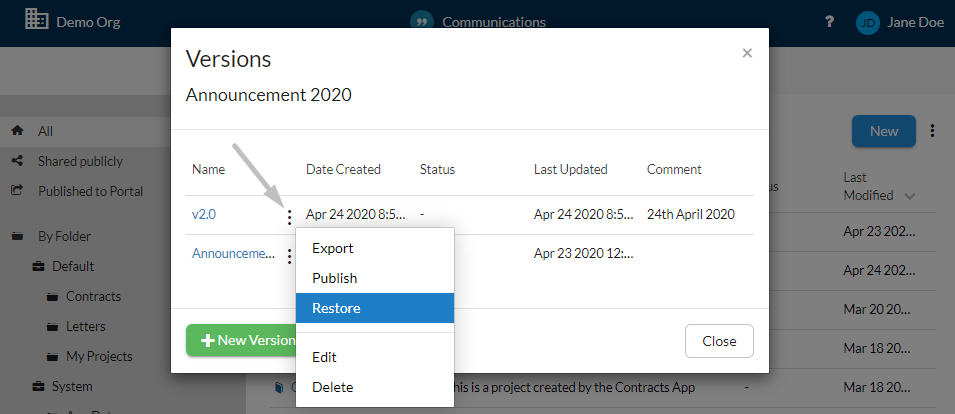Choose Edit from the context menu

(375, 357)
